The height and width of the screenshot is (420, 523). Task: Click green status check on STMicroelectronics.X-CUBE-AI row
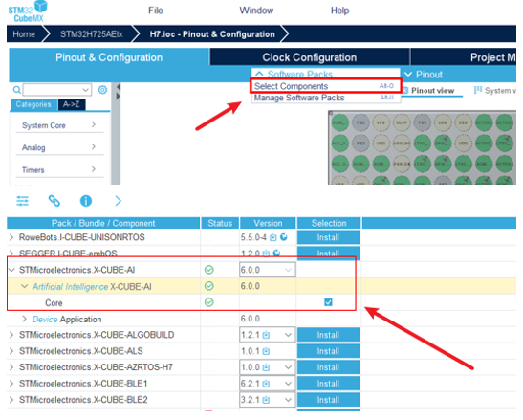[x=209, y=270]
